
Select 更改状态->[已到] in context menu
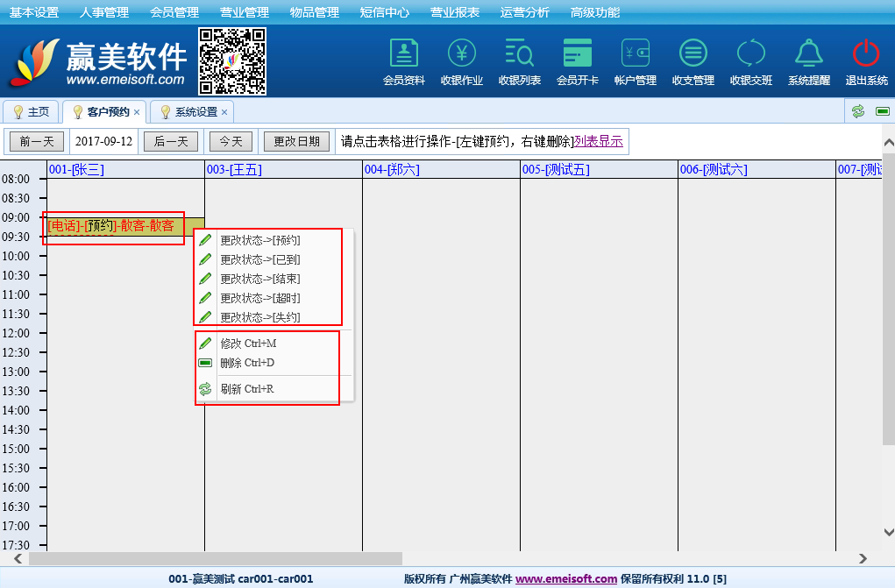259,259
